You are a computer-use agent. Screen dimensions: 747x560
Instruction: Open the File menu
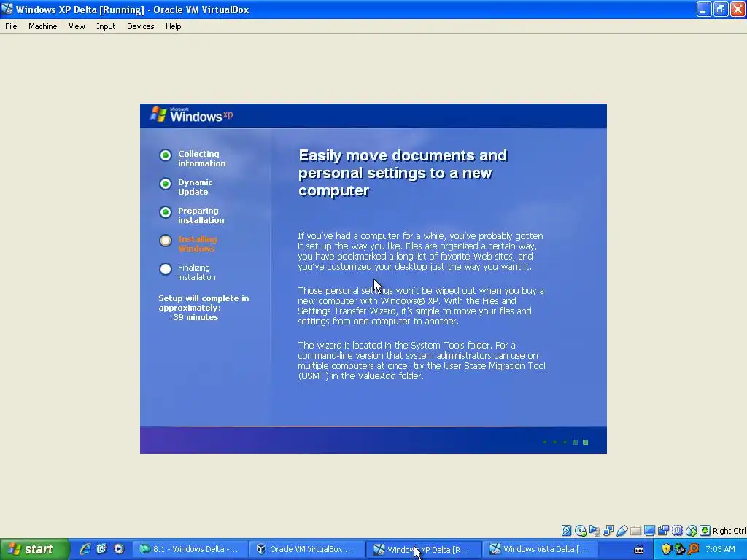point(11,26)
